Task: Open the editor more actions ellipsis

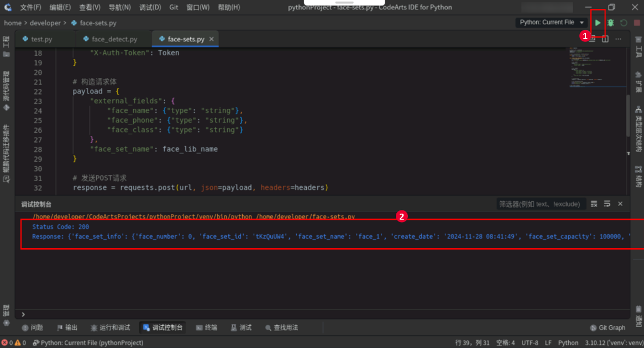Action: point(619,39)
